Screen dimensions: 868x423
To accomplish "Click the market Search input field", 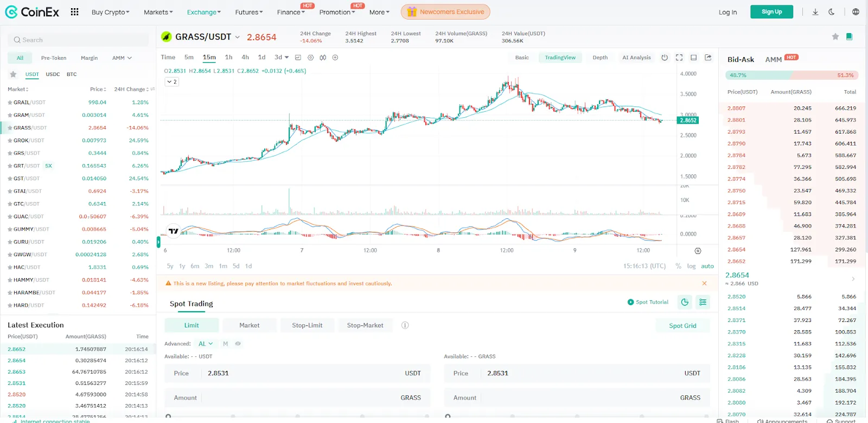I will pyautogui.click(x=78, y=40).
